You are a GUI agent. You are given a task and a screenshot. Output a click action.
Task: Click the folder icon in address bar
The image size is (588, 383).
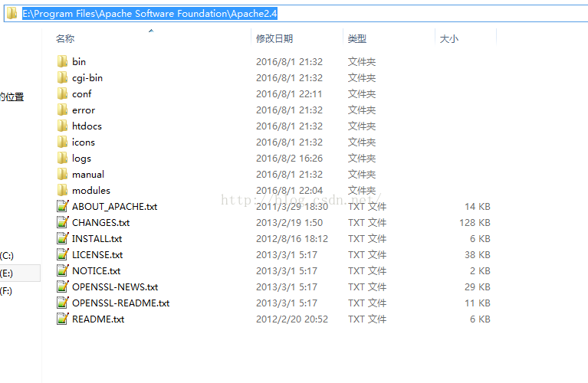coord(12,14)
